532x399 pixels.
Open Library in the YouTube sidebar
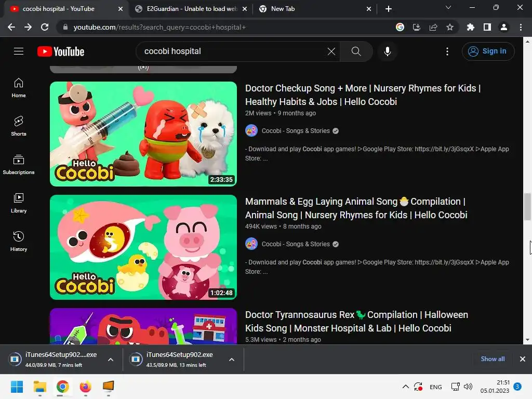(x=19, y=203)
